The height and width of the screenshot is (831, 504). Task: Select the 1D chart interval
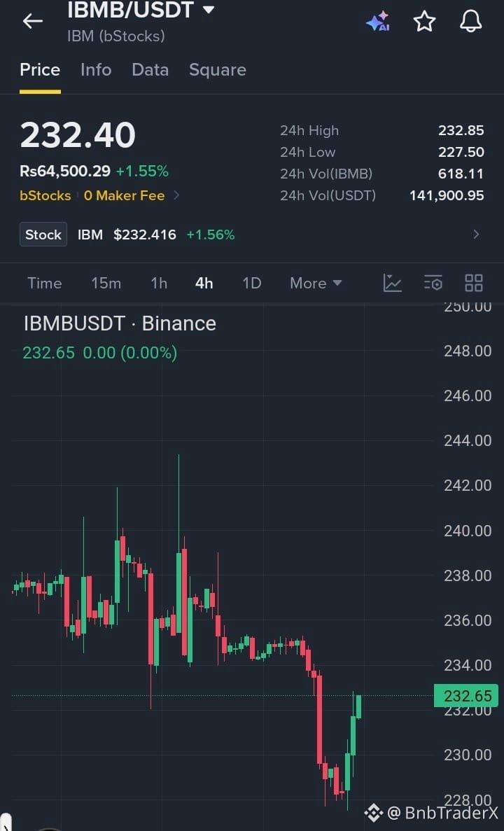coord(252,283)
